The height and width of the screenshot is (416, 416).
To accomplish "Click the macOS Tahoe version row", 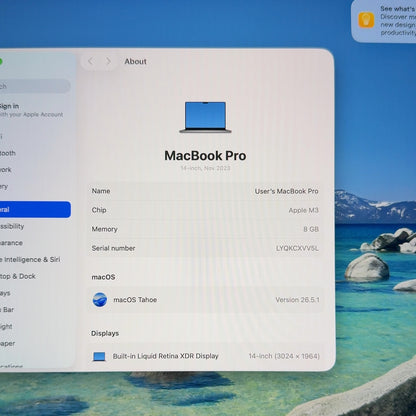I will [x=205, y=300].
